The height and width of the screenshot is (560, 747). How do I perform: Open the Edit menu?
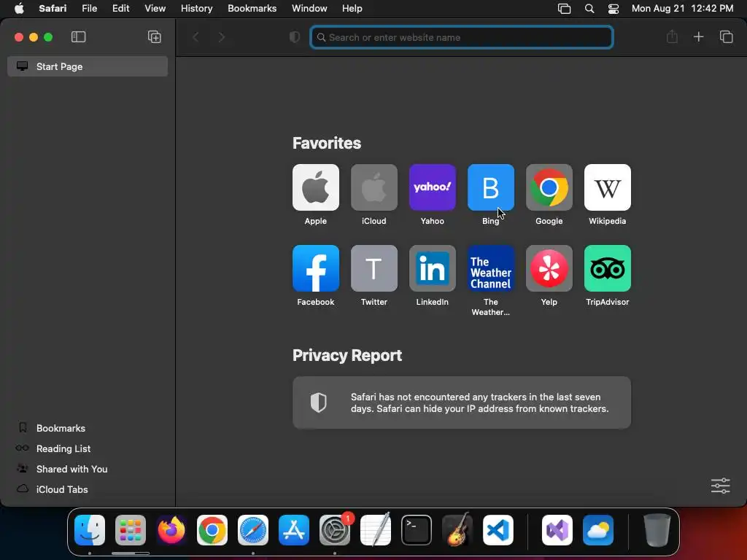tap(120, 9)
